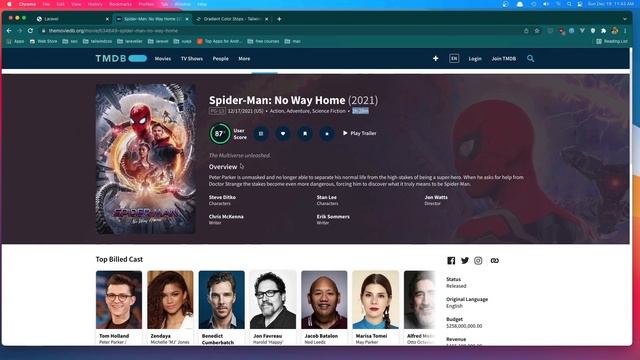Mark as favorite with the heart icon

pyautogui.click(x=283, y=133)
